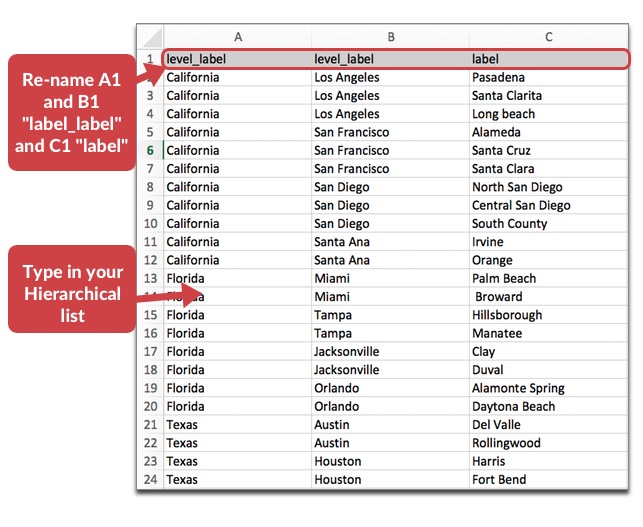Click Los Angeles in row 3

coord(391,96)
